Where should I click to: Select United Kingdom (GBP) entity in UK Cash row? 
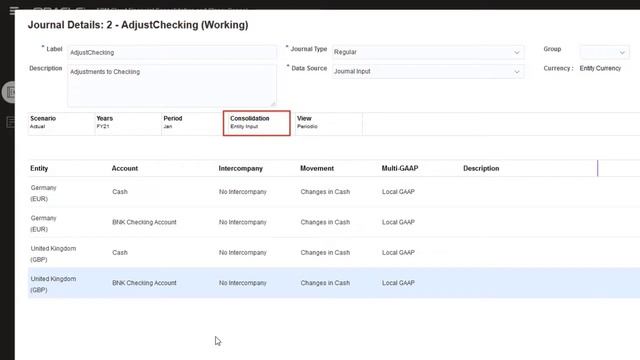[x=53, y=254]
